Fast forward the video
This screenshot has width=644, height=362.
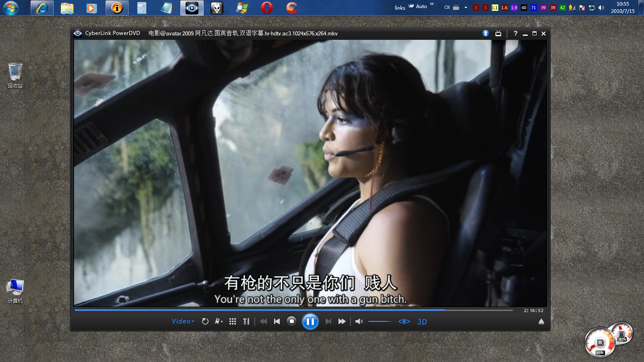coord(342,321)
